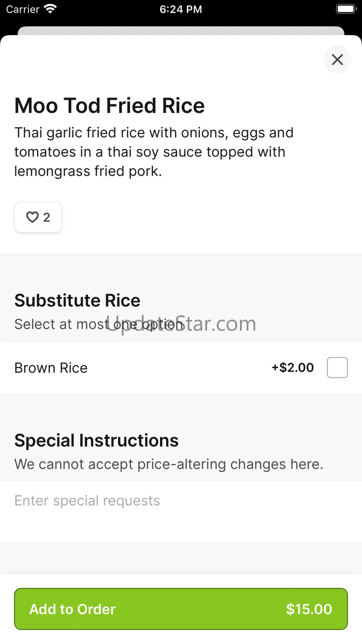The image size is (362, 644).
Task: Click the likes count number 2
Action: tap(46, 217)
